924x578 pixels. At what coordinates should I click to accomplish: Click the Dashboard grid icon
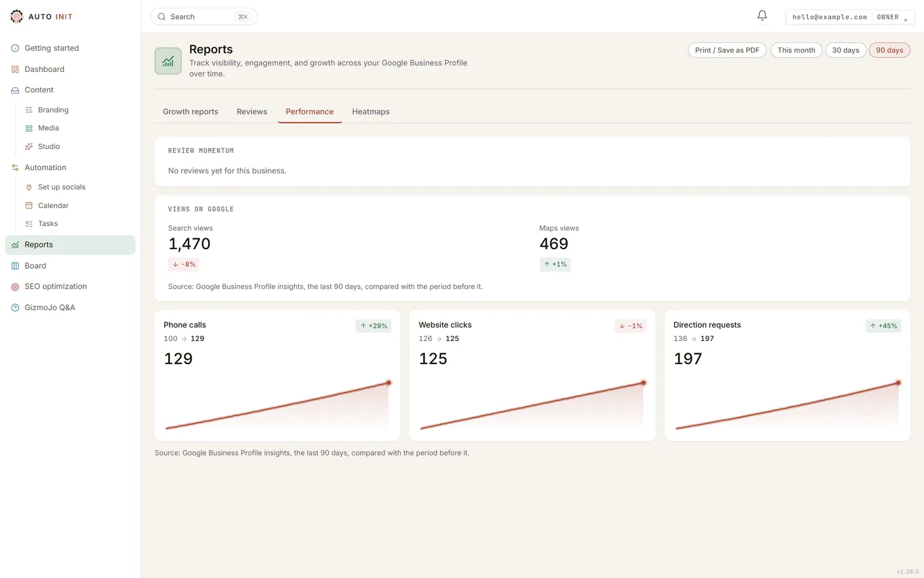tap(15, 69)
